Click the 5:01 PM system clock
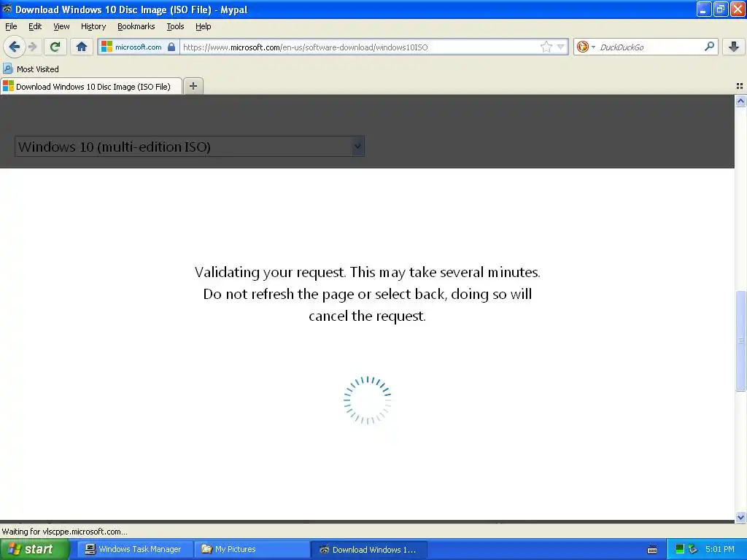 [x=720, y=549]
